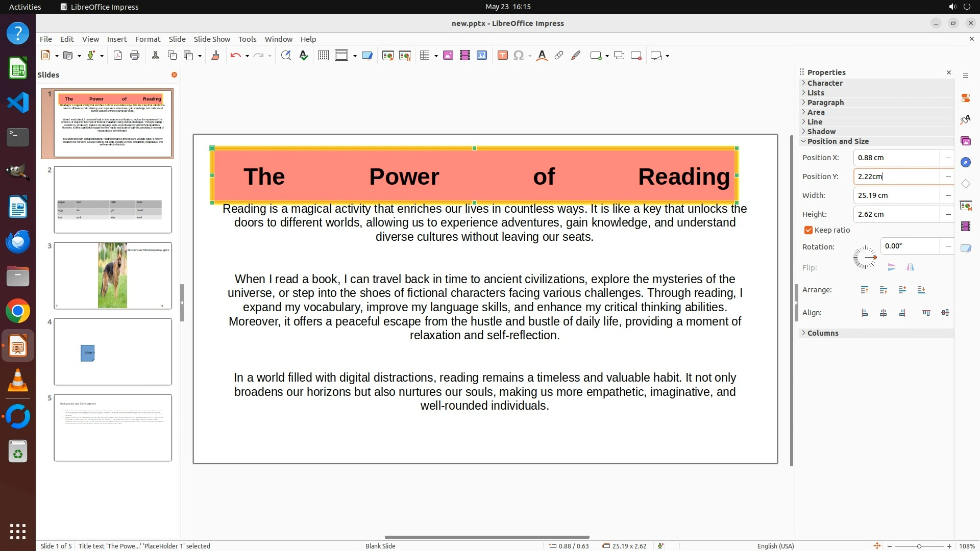Open the Slide Show menu
This screenshot has height=551, width=980.
212,39
